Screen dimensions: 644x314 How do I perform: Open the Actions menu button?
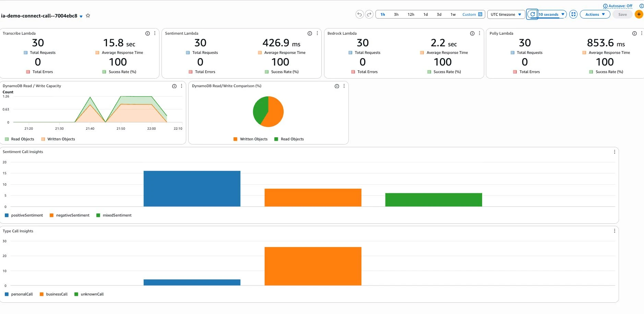[x=595, y=14]
